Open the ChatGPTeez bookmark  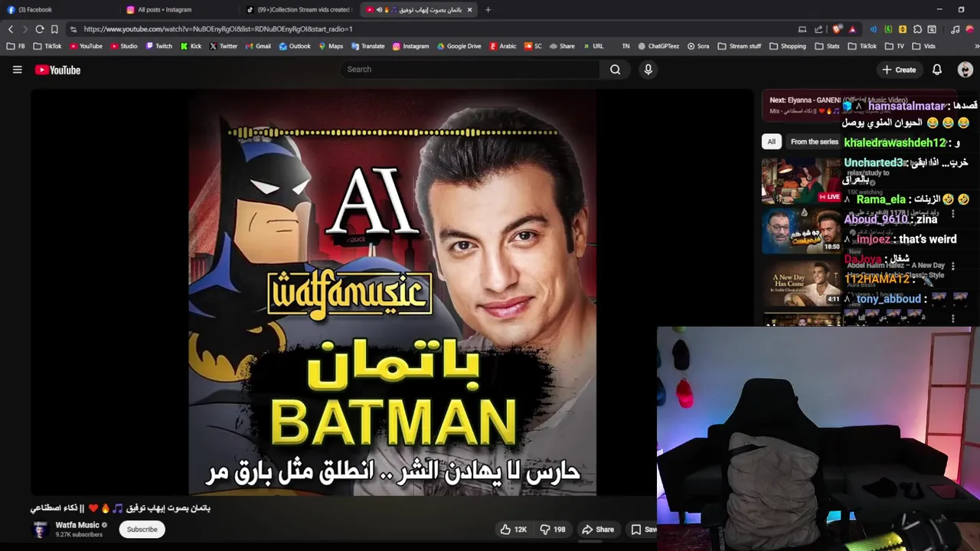tap(658, 46)
